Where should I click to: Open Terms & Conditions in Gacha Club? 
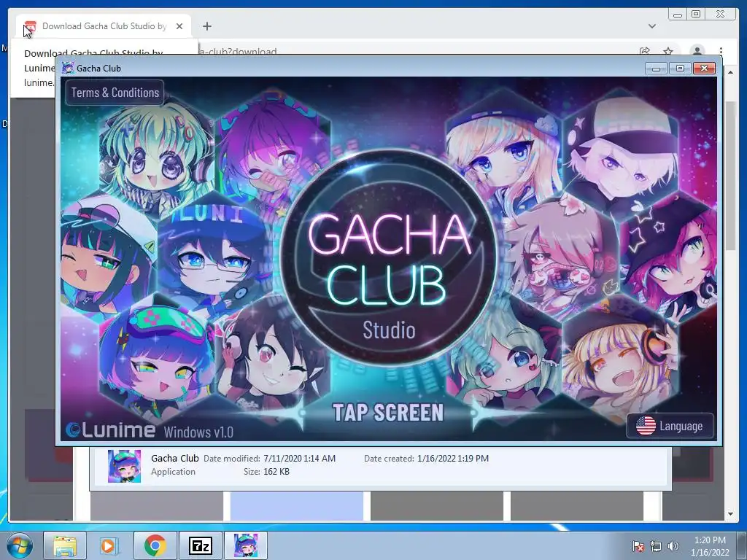click(115, 93)
